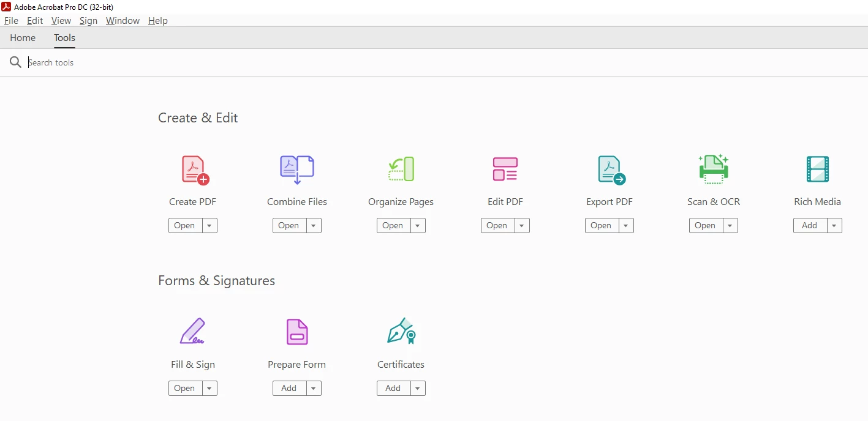Expand the Organize Pages Open dropdown arrow
868x421 pixels.
[x=418, y=226]
